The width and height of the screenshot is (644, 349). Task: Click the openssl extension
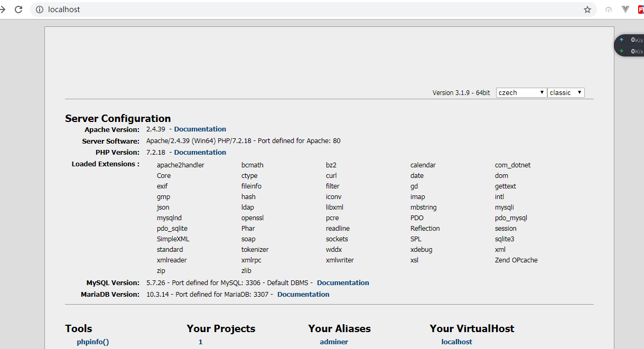253,218
